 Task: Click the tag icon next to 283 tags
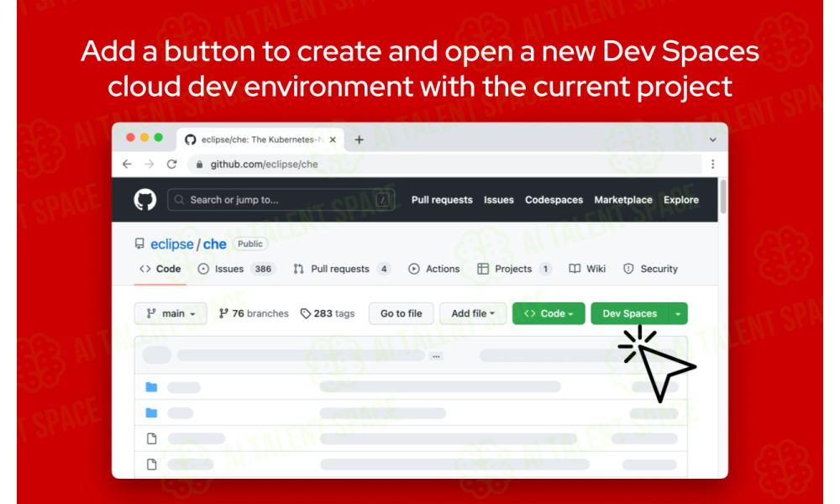306,313
